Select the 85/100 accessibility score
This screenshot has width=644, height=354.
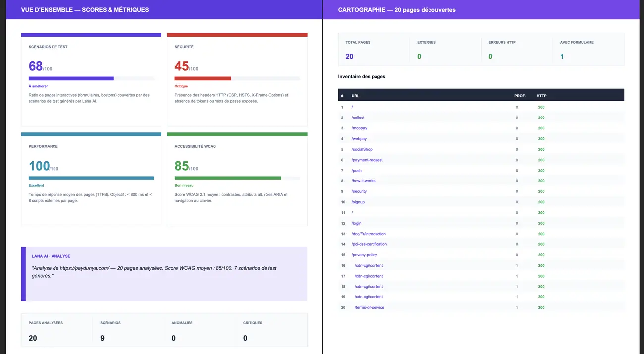pyautogui.click(x=186, y=166)
